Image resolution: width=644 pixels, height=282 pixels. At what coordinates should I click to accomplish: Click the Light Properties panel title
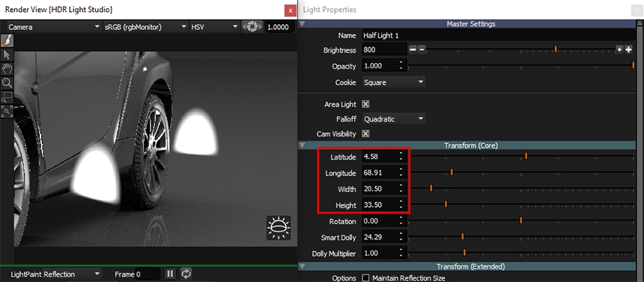tap(329, 10)
